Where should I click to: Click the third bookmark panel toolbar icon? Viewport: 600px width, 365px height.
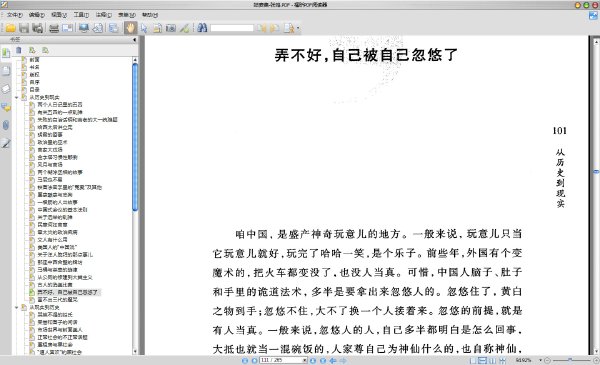click(x=45, y=50)
